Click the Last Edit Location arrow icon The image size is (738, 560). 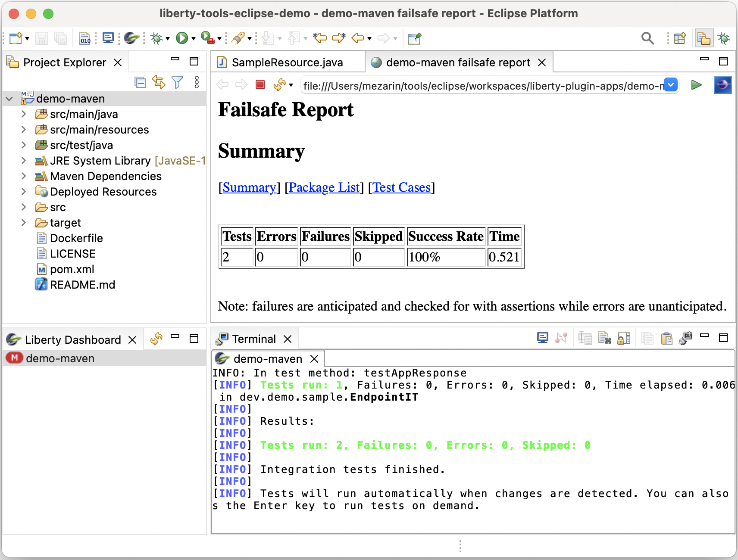[x=320, y=38]
